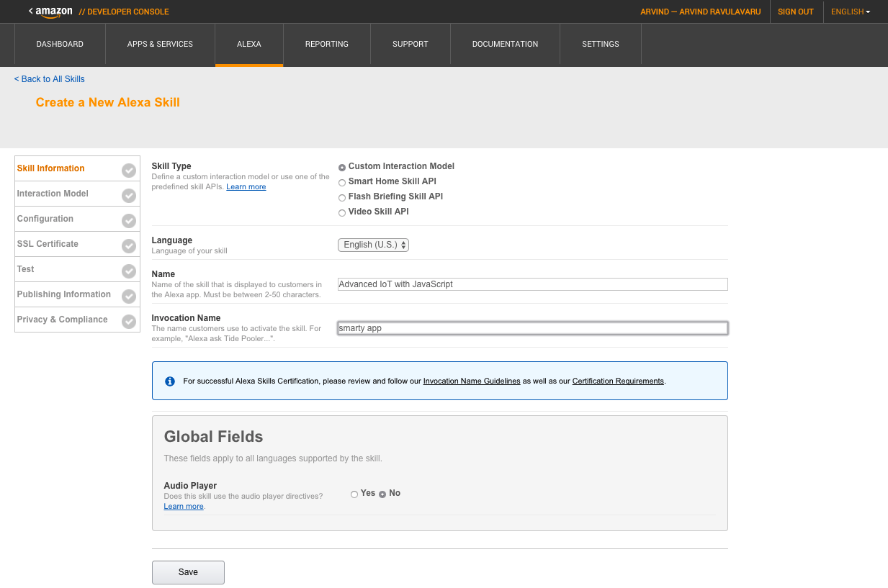Open the Alexa tab in navigation
Screen dimensions: 888x588
249,45
